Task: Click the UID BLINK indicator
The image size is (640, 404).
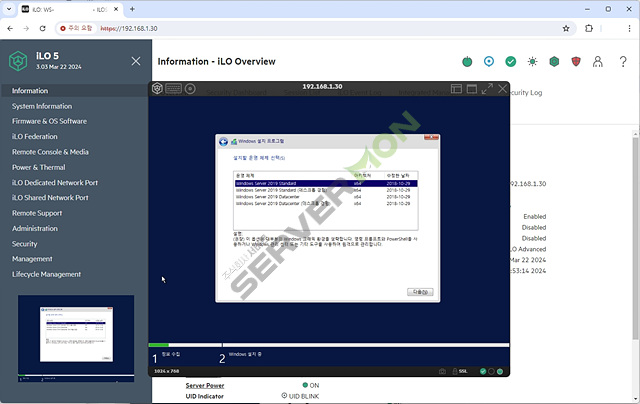Action: tap(300, 396)
